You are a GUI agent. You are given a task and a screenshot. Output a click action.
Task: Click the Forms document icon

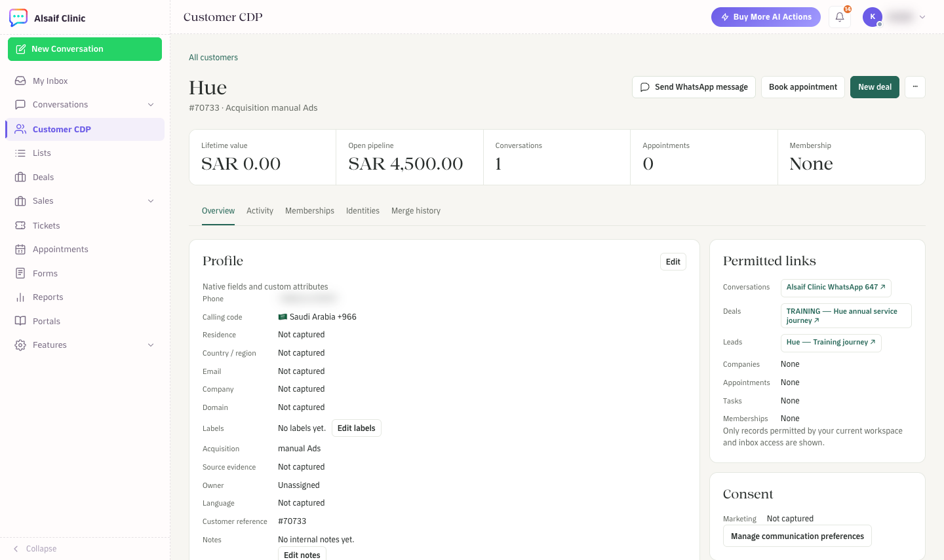20,274
